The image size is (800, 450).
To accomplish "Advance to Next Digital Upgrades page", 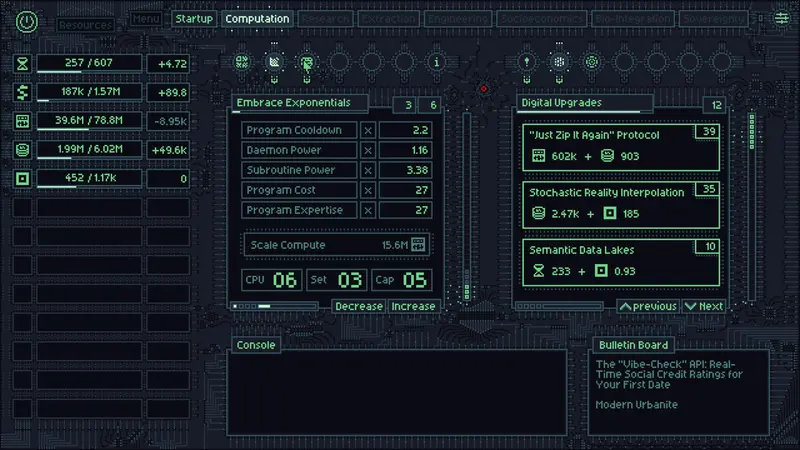I will click(704, 306).
